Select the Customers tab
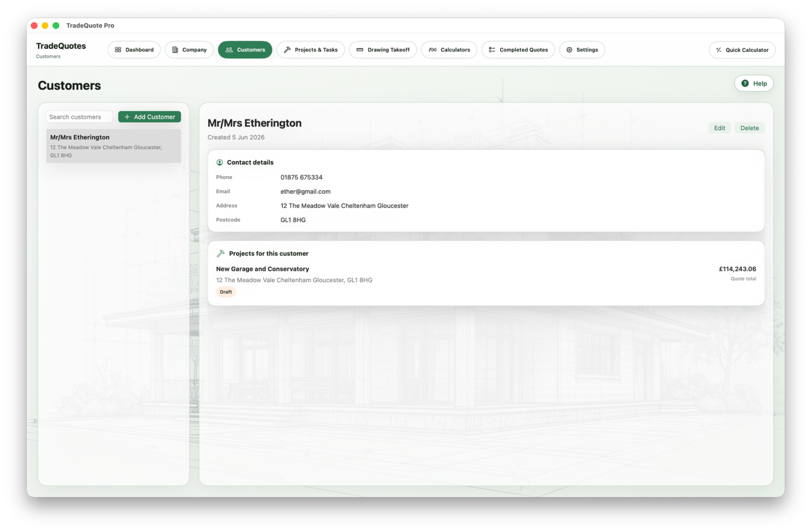Image resolution: width=811 pixels, height=532 pixels. [x=245, y=50]
